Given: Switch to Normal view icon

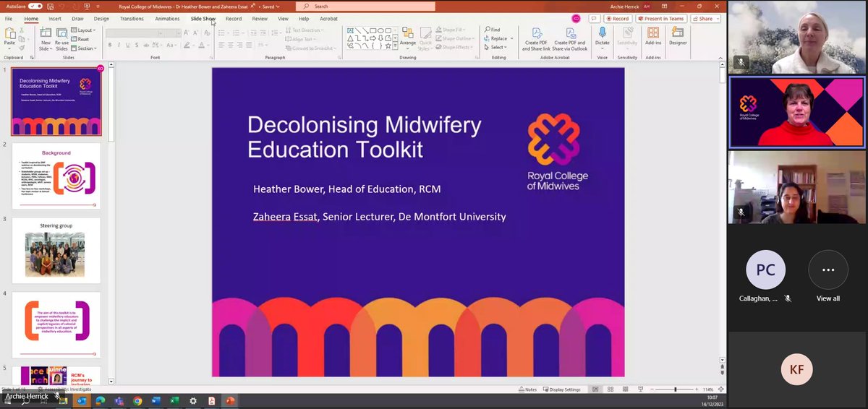Looking at the screenshot, I should point(596,389).
